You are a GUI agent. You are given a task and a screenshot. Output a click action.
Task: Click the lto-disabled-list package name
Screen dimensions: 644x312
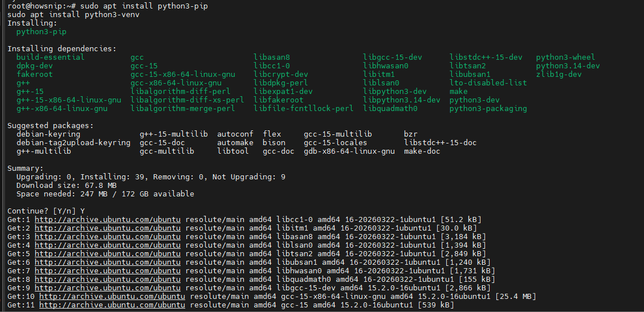tap(488, 83)
